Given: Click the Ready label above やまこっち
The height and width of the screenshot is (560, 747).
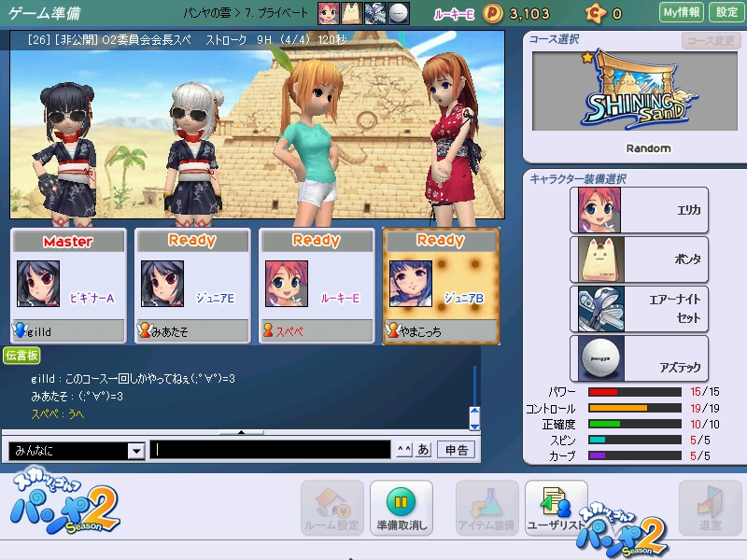Looking at the screenshot, I should 441,241.
